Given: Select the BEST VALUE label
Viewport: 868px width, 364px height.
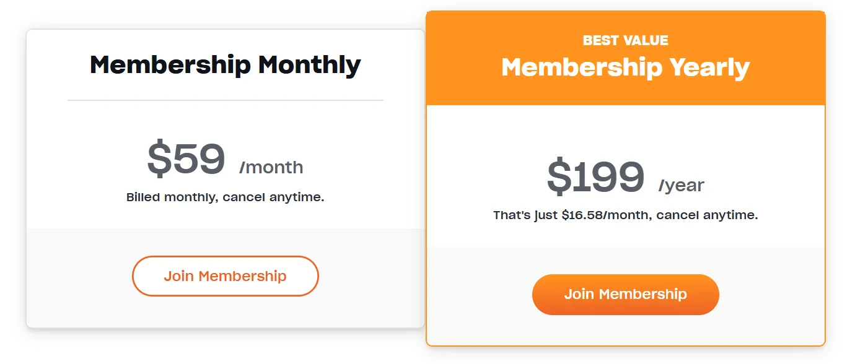Looking at the screenshot, I should click(x=625, y=41).
